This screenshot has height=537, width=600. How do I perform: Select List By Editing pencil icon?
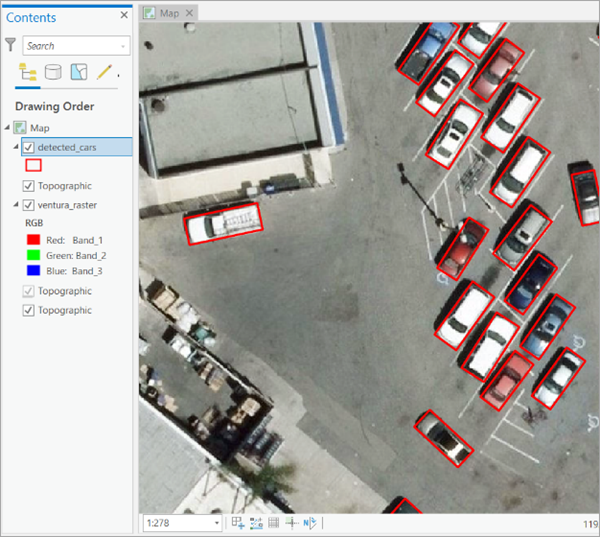(x=104, y=72)
